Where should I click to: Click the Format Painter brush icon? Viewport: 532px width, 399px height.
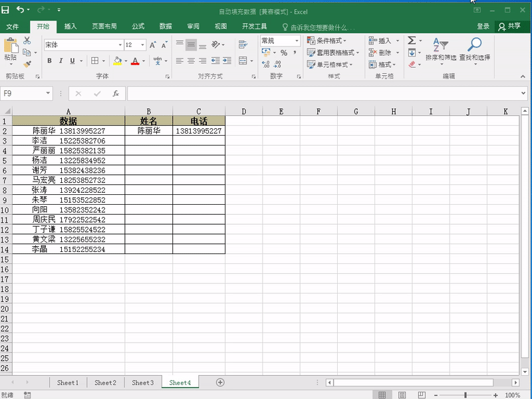(27, 64)
